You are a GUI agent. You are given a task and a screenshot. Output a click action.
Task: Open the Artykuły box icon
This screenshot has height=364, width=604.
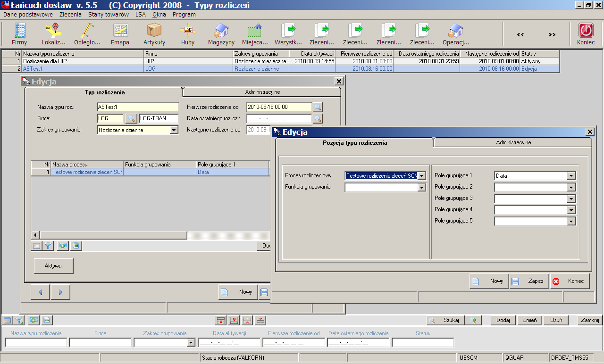tap(154, 34)
